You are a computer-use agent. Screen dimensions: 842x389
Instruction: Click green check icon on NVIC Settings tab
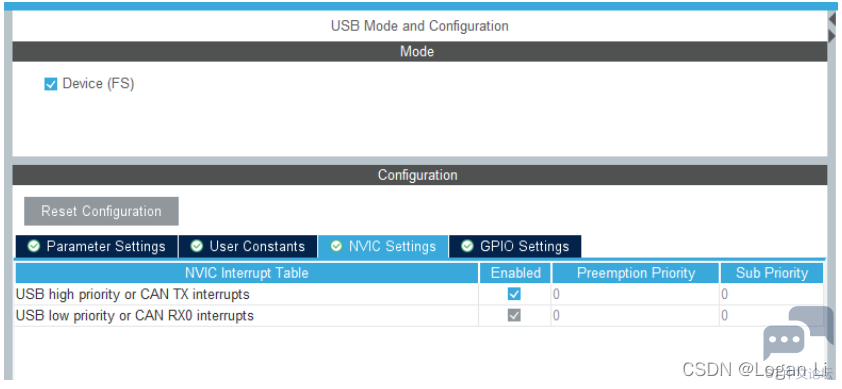coord(337,247)
